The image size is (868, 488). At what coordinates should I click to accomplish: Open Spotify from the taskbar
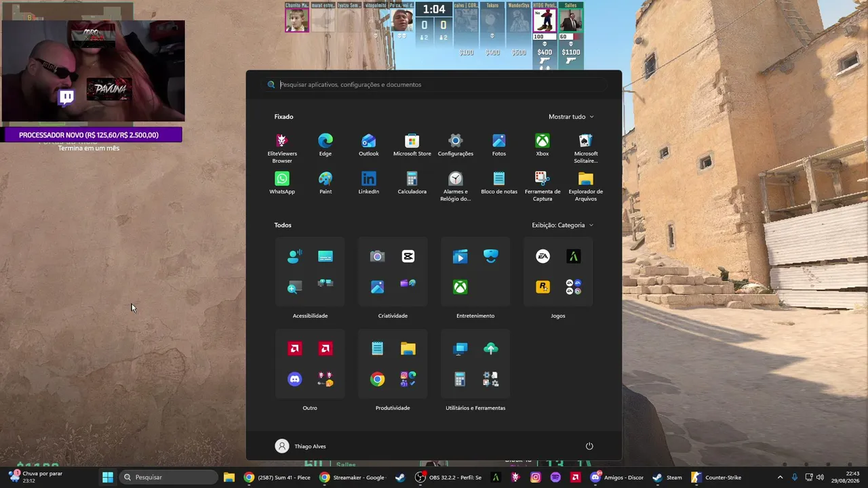555,477
